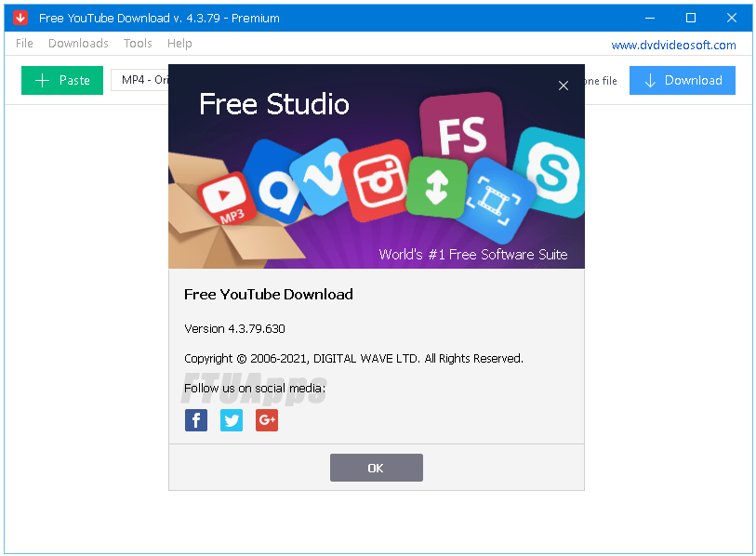
Task: Click the Free YouTube Download heading
Action: point(269,294)
